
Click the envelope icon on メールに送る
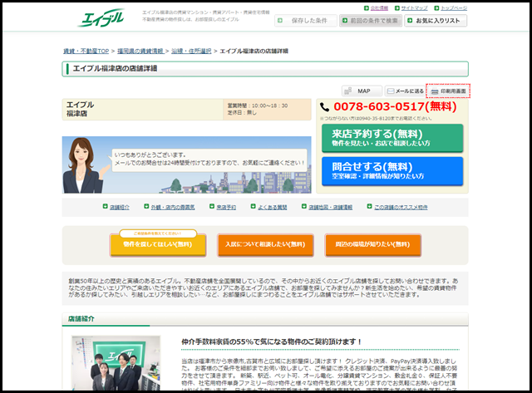click(x=391, y=91)
